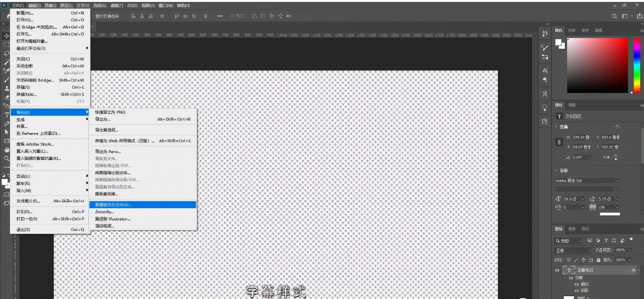Select the Type tool in the left toolbar
Image resolution: width=644 pixels, height=299 pixels.
(6, 114)
